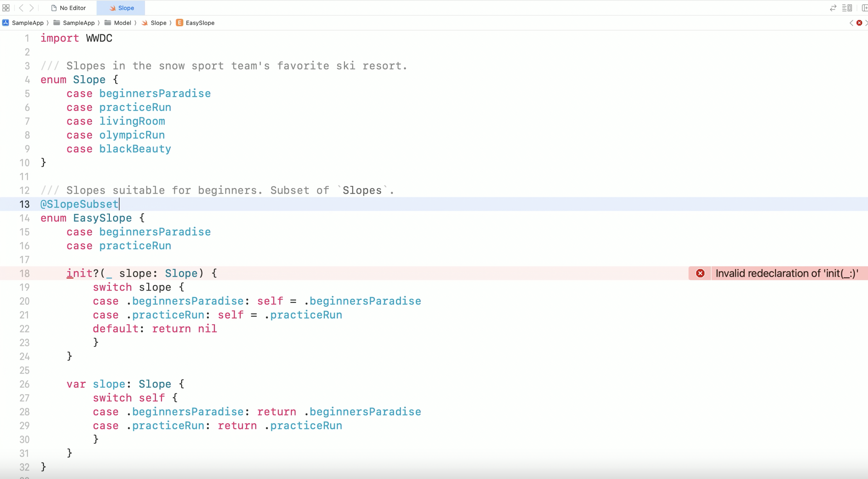Click line number 14 in the gutter
This screenshot has height=479, width=868.
pos(24,218)
